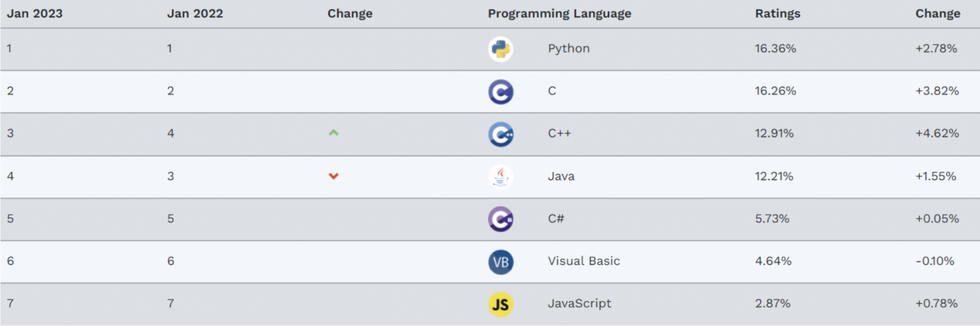Click the Visual Basic VB icon
Screen dimensions: 980x326
pos(501,262)
